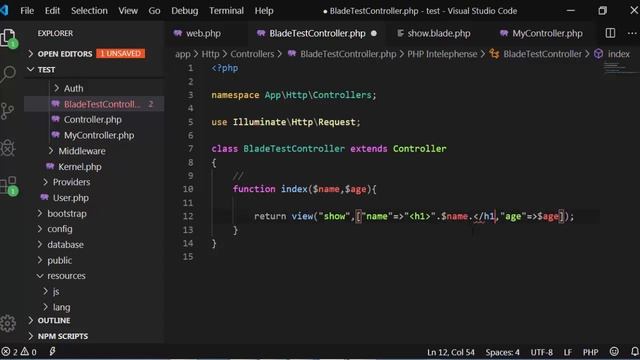640x360 pixels.
Task: Switch to the show.blade.php tab
Action: [439, 33]
